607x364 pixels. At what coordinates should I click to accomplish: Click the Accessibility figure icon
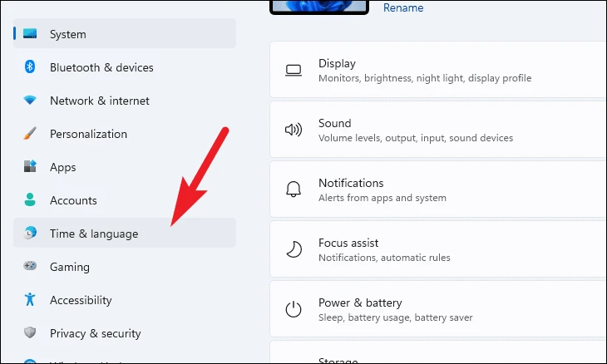30,299
